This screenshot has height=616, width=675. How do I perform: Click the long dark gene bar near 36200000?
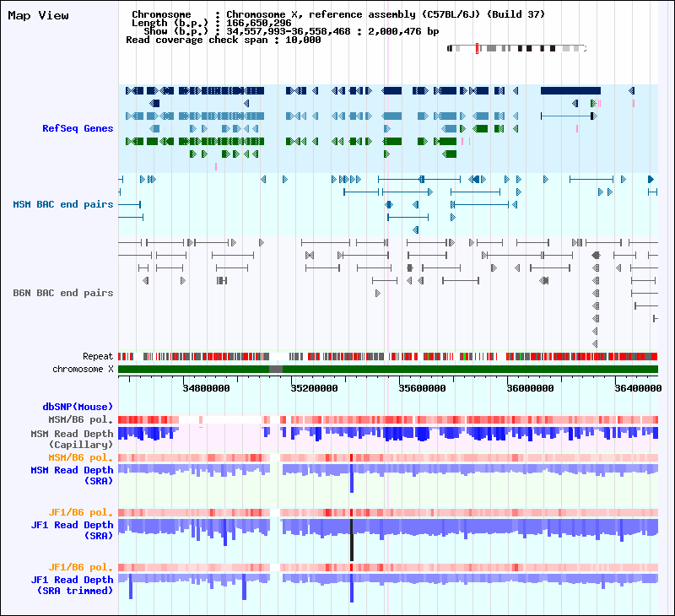coord(570,91)
